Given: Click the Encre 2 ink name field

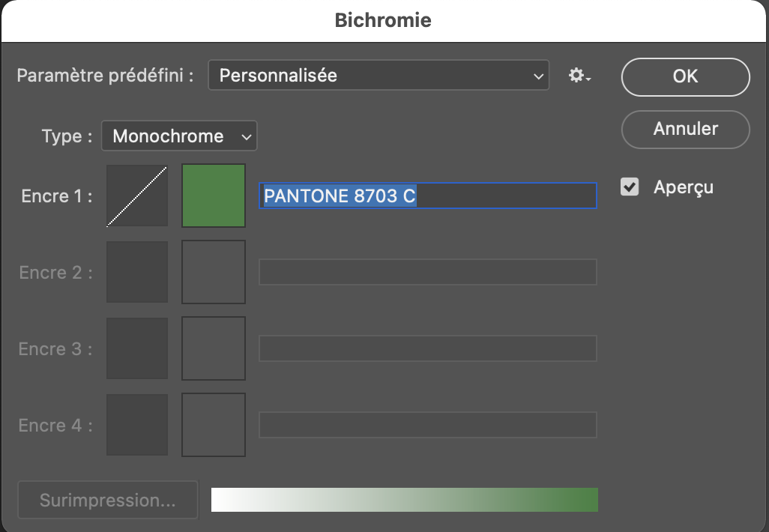Looking at the screenshot, I should coord(428,272).
